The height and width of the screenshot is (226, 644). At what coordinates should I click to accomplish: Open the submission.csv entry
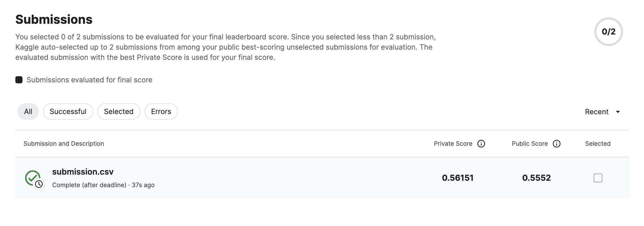[83, 172]
